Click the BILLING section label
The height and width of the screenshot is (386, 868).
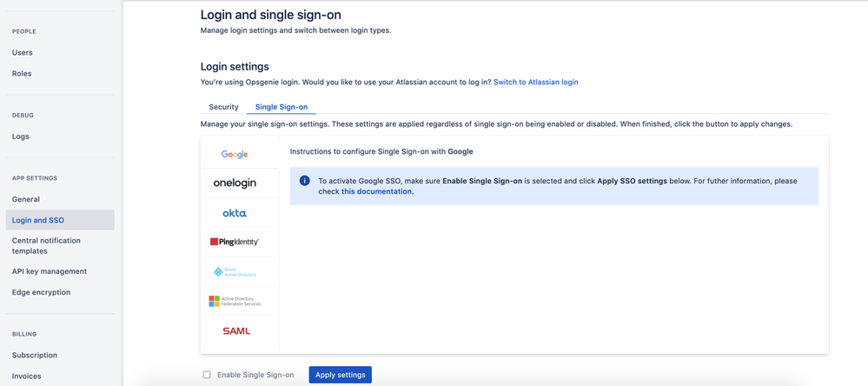[x=24, y=335]
